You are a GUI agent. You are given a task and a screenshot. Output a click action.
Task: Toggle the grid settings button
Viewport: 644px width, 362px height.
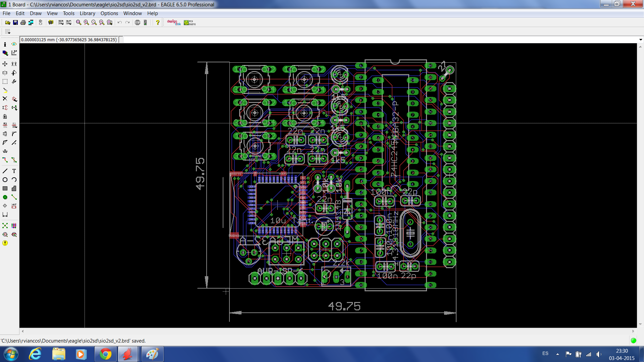click(x=8, y=32)
